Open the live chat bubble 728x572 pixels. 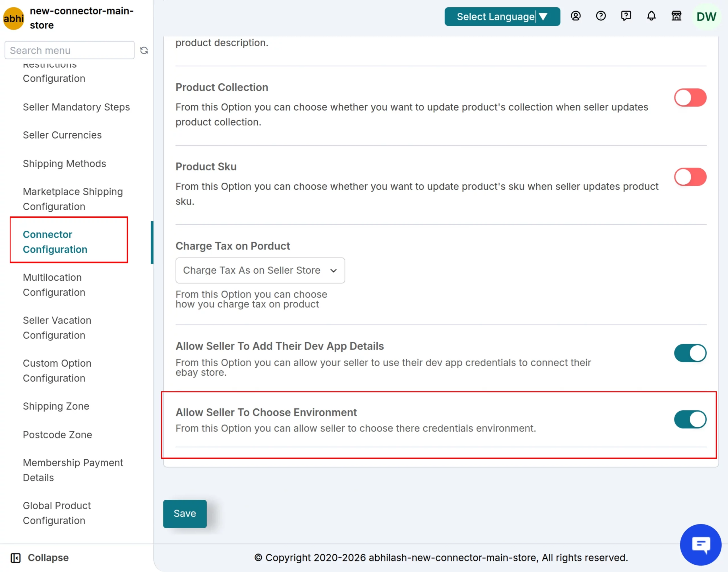click(700, 544)
